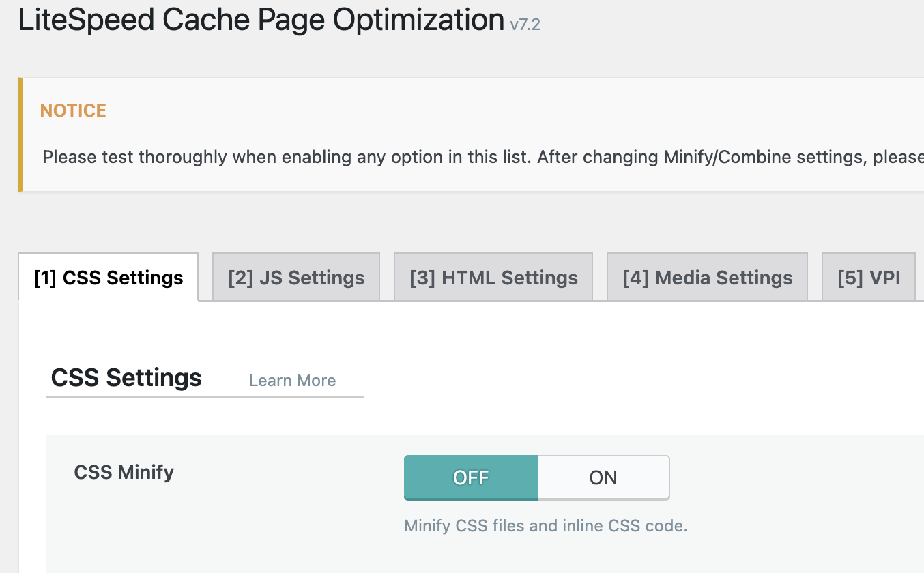Go to the Media Settings tab
This screenshot has width=924, height=573.
tap(707, 278)
